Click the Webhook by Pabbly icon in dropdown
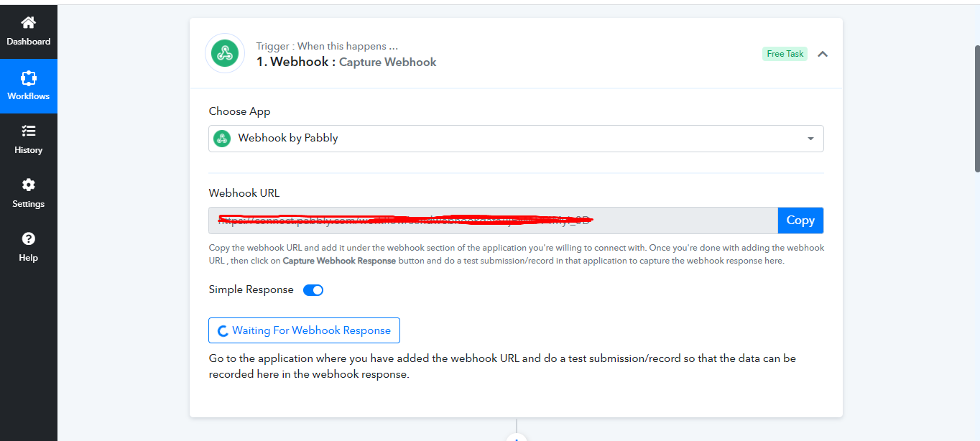Screen dimensions: 980x441 [x=223, y=138]
